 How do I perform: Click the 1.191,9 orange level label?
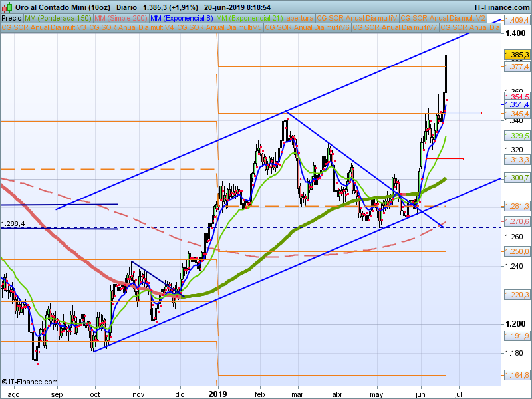click(517, 336)
